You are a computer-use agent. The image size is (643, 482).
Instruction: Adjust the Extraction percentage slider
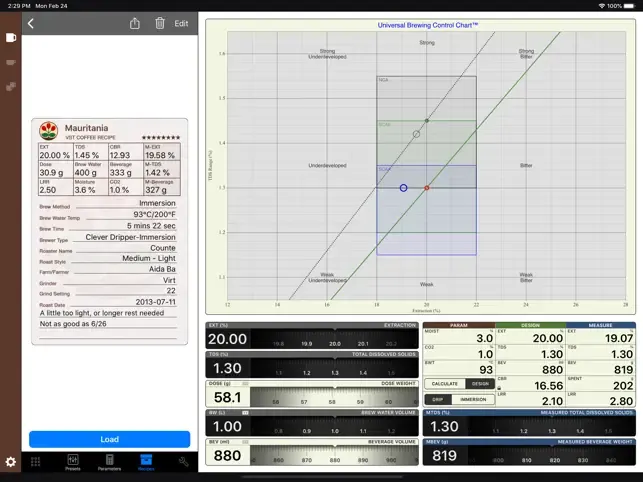[x=335, y=339]
